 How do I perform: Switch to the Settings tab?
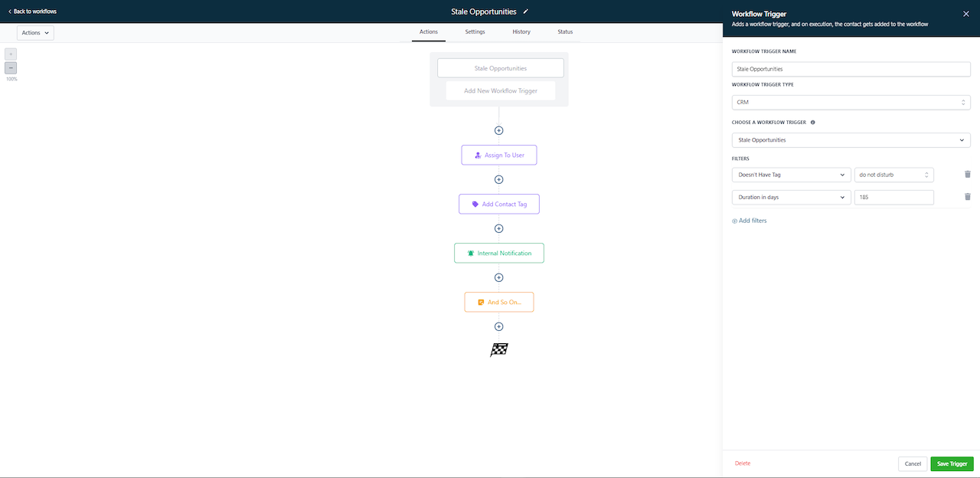[475, 31]
